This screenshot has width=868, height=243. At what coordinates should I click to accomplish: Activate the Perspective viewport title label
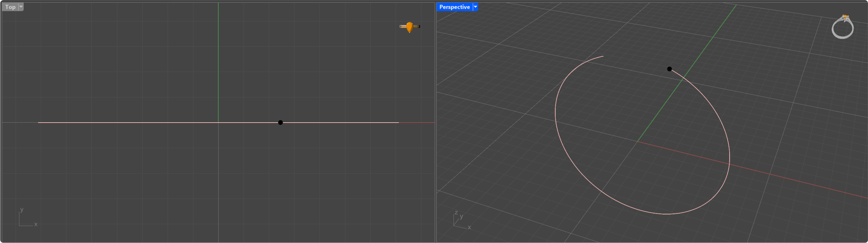point(454,7)
